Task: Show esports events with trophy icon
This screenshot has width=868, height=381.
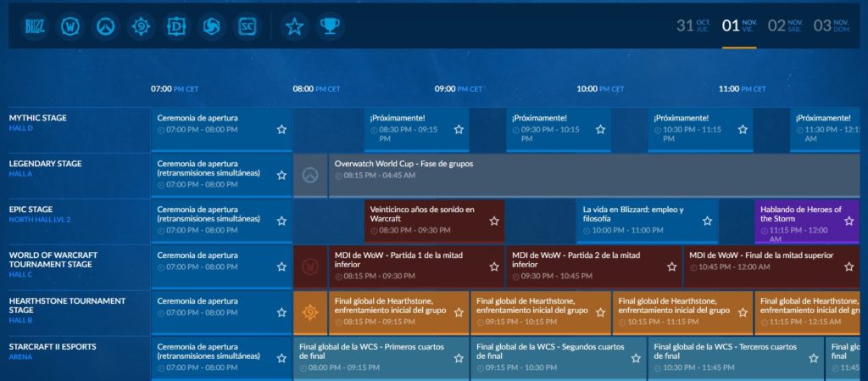Action: tap(330, 26)
